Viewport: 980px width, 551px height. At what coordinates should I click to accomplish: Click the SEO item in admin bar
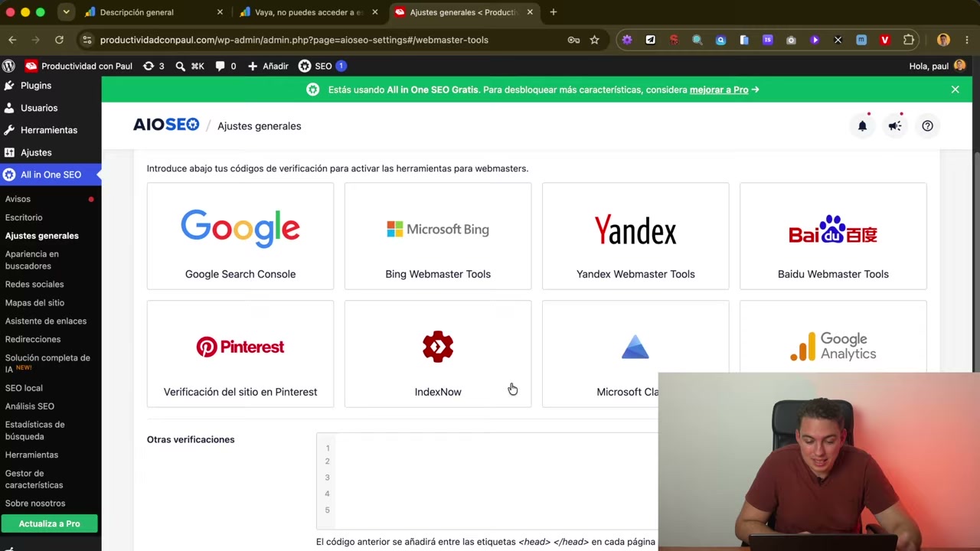322,66
